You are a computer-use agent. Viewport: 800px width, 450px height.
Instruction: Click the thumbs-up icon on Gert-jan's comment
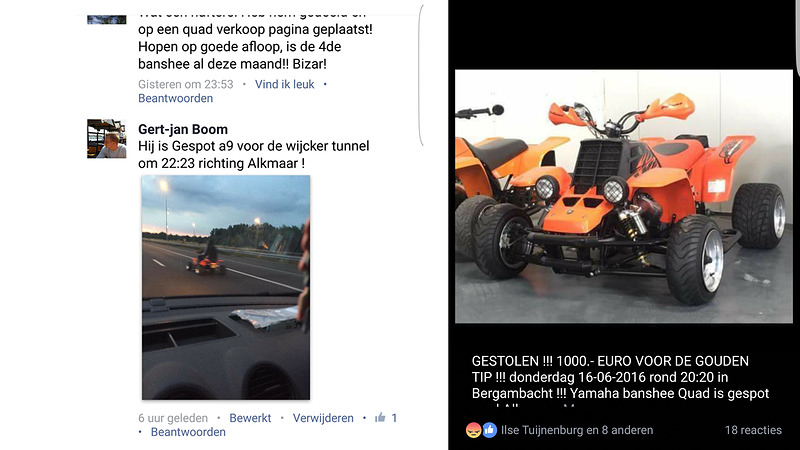[x=380, y=418]
